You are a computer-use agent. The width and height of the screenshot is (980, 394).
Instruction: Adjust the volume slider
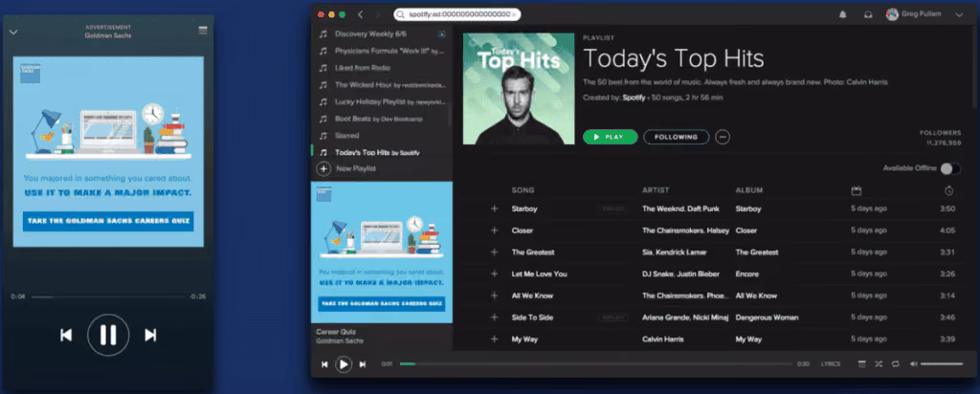click(x=942, y=364)
